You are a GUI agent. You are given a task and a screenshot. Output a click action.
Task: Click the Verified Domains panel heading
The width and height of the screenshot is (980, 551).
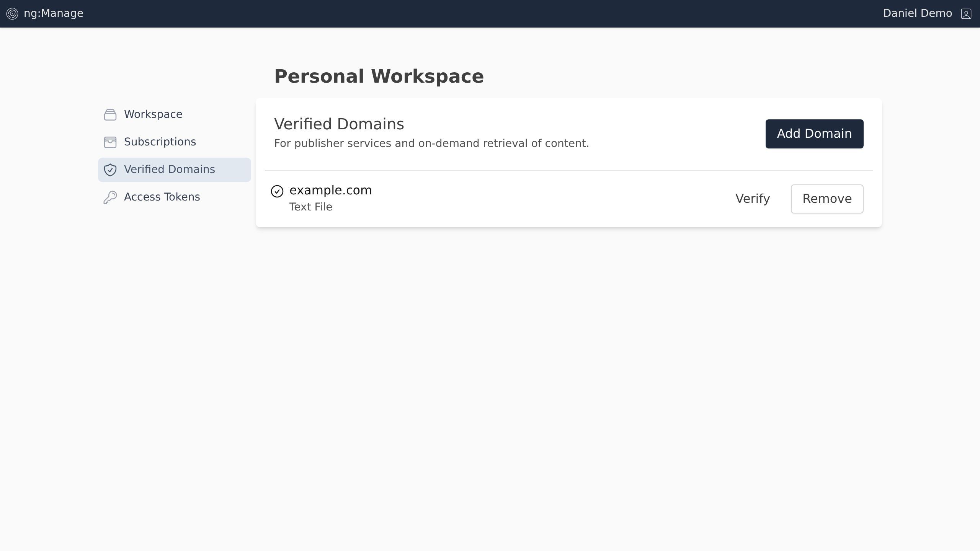pyautogui.click(x=339, y=124)
